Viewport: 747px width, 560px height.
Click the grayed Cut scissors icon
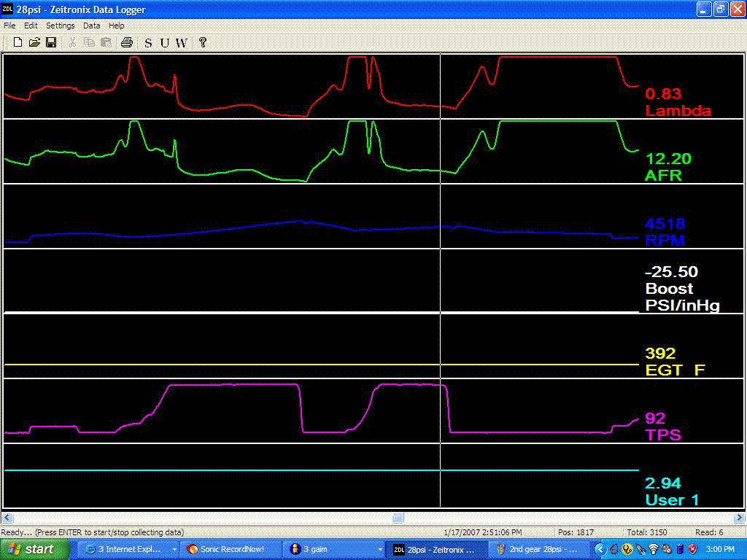click(x=72, y=42)
